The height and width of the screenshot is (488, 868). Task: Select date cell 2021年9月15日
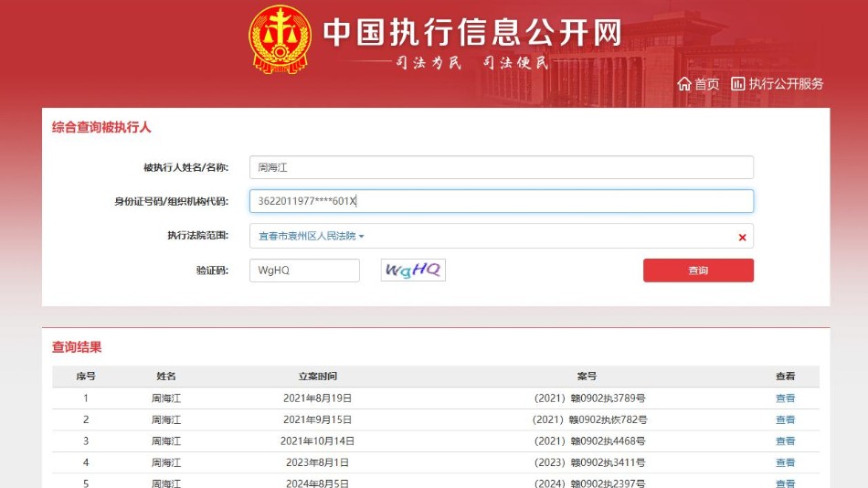(317, 419)
